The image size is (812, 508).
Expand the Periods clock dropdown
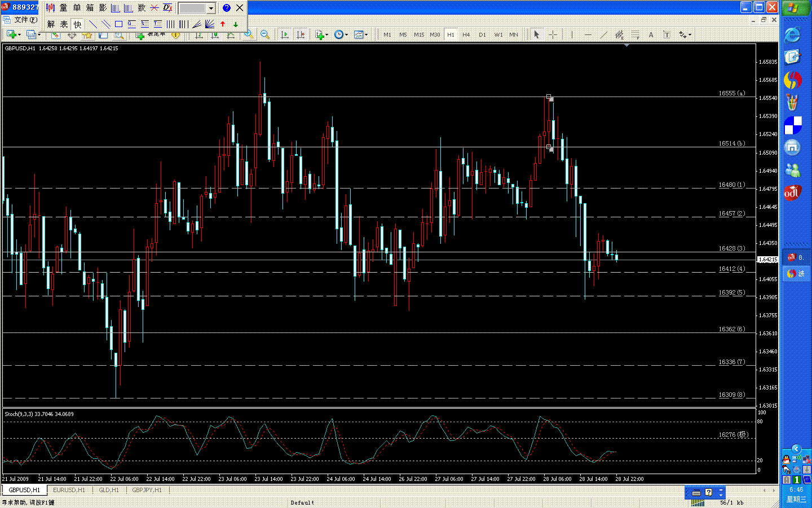[x=346, y=35]
